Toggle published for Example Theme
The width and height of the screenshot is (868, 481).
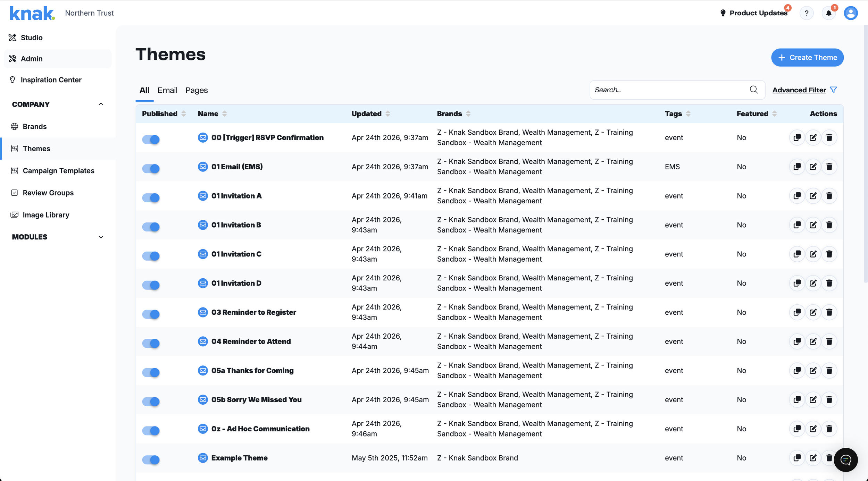(151, 460)
